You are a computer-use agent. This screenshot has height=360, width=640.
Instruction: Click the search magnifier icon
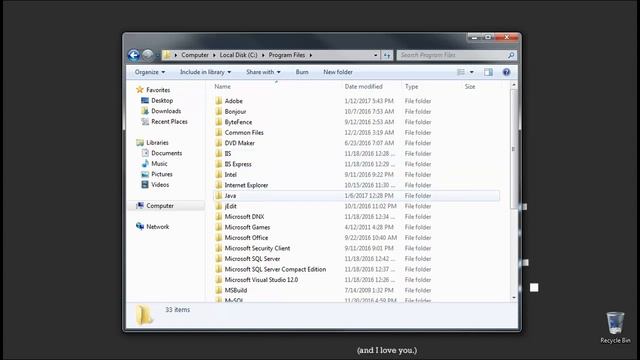(x=511, y=55)
